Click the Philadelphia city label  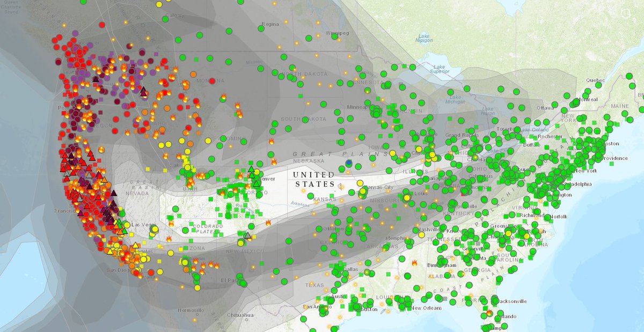tap(576, 183)
